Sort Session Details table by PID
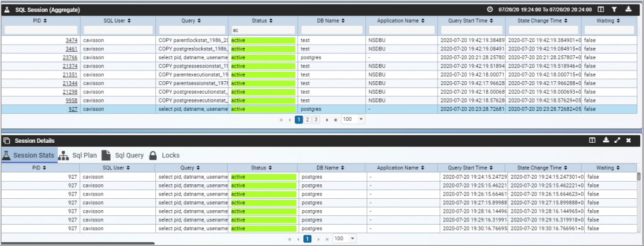The height and width of the screenshot is (246, 644). point(45,167)
